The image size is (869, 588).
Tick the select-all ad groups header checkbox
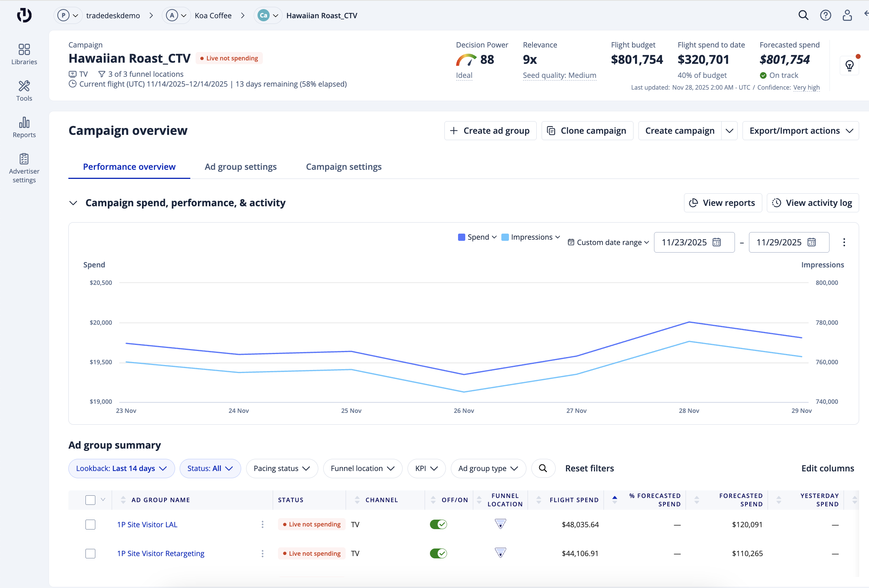(90, 500)
